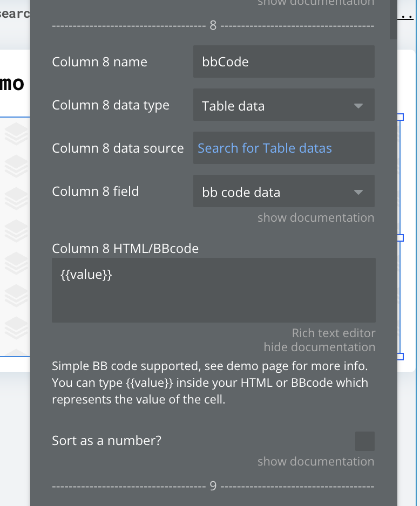This screenshot has height=506, width=420.
Task: Click inside the Column 8 HTML/BBcode text area
Action: tap(213, 290)
